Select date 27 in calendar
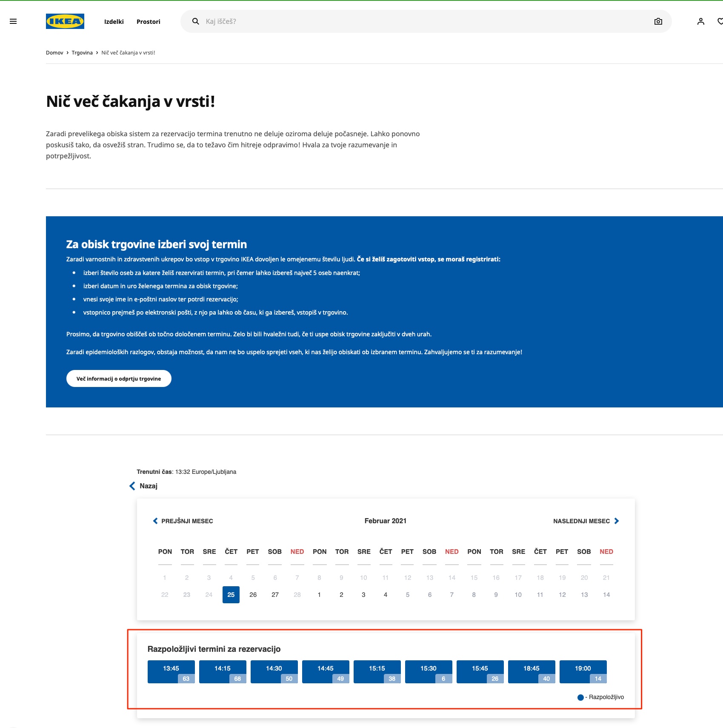 click(275, 595)
